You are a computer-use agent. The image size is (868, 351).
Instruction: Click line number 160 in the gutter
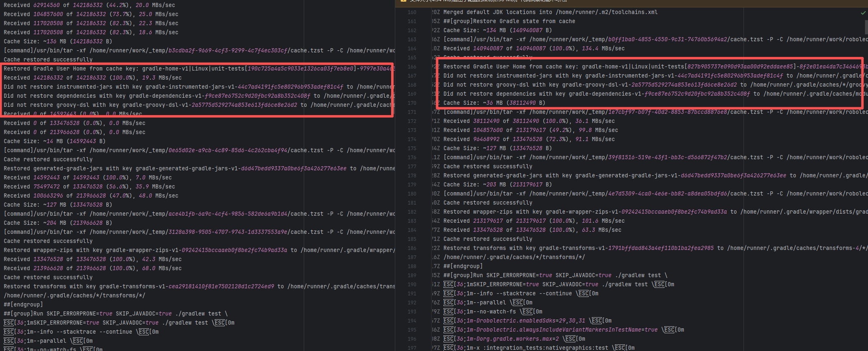point(411,12)
